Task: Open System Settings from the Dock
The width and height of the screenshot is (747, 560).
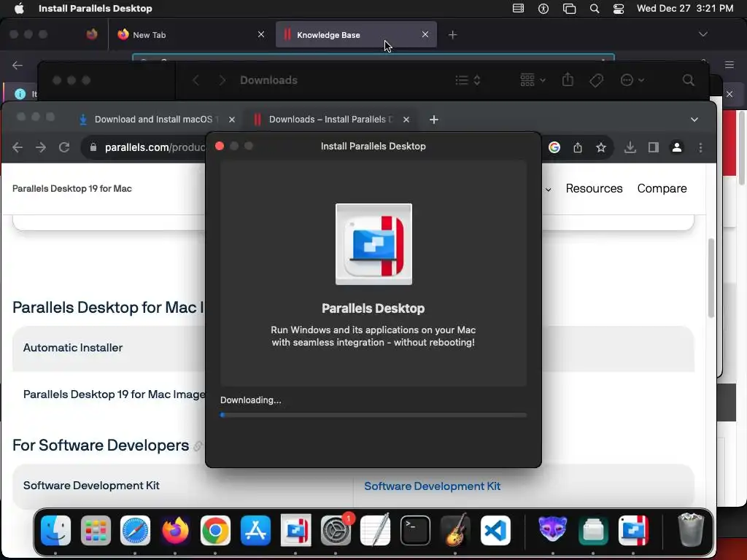Action: point(336,531)
